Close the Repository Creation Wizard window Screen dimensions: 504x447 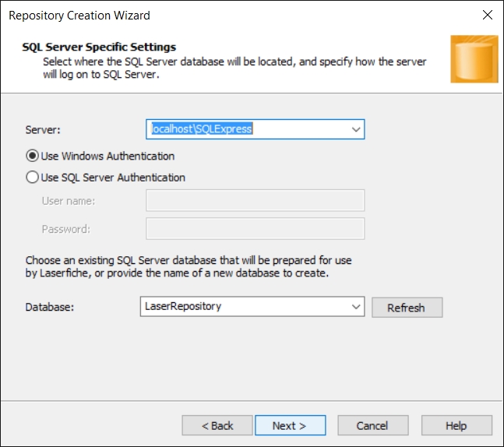pyautogui.click(x=488, y=15)
